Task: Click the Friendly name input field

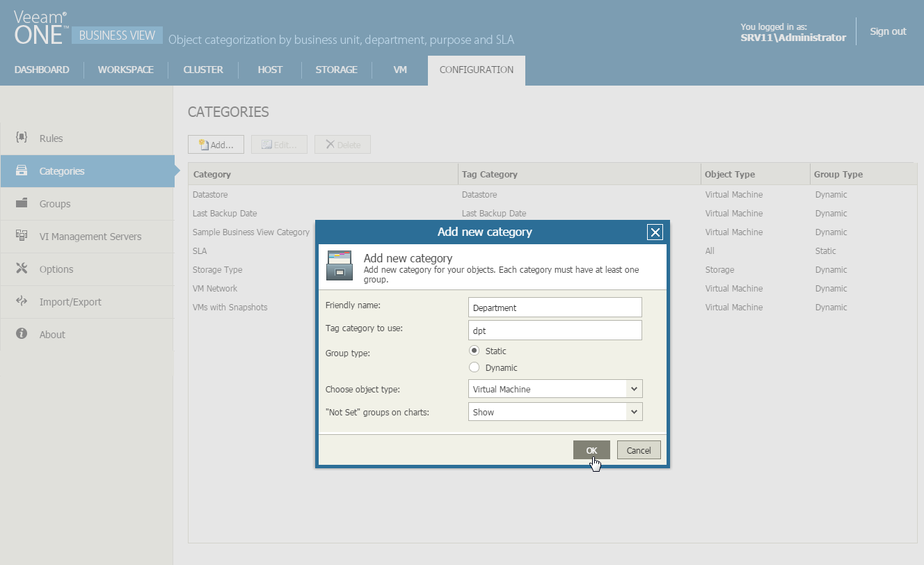Action: click(x=555, y=308)
